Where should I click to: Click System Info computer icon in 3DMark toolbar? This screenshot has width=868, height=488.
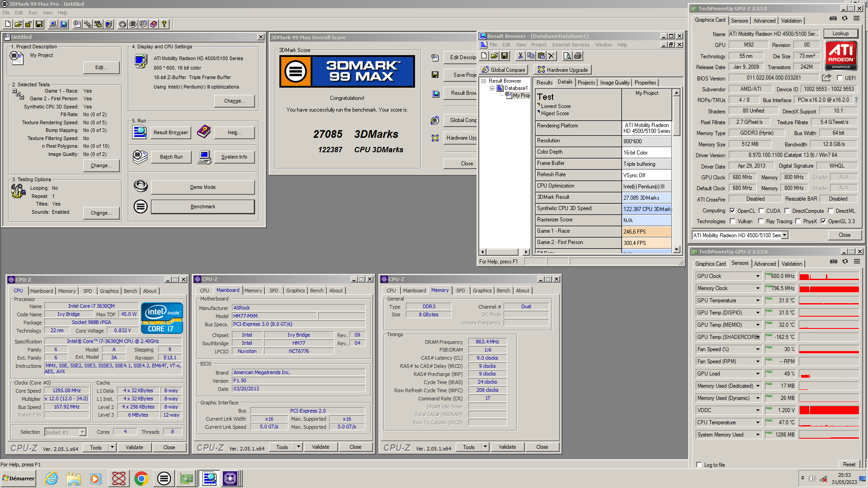click(53, 24)
